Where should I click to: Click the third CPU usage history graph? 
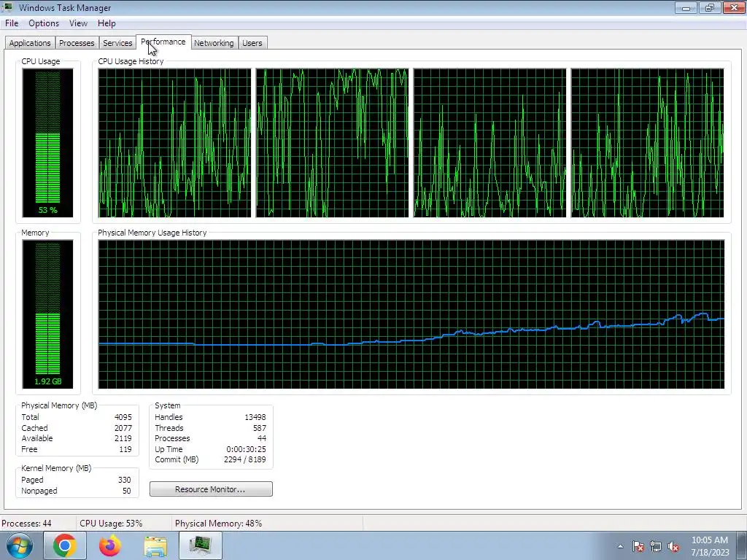pyautogui.click(x=489, y=143)
